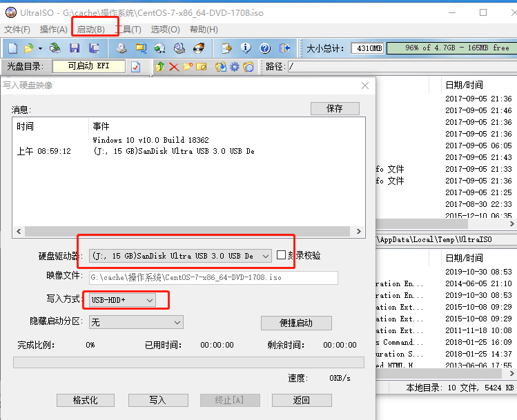Image resolution: width=517 pixels, height=420 pixels.
Task: Open the 帮助(H) menu
Action: (204, 30)
